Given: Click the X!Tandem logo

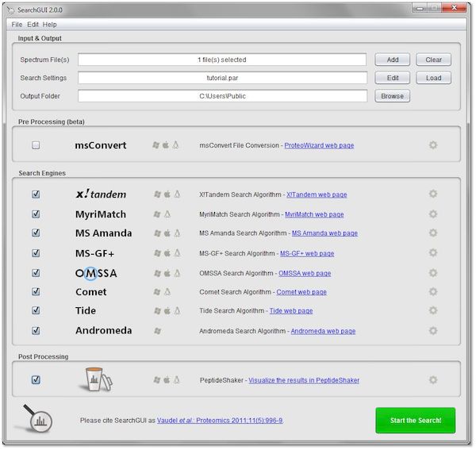Looking at the screenshot, I should click(101, 194).
